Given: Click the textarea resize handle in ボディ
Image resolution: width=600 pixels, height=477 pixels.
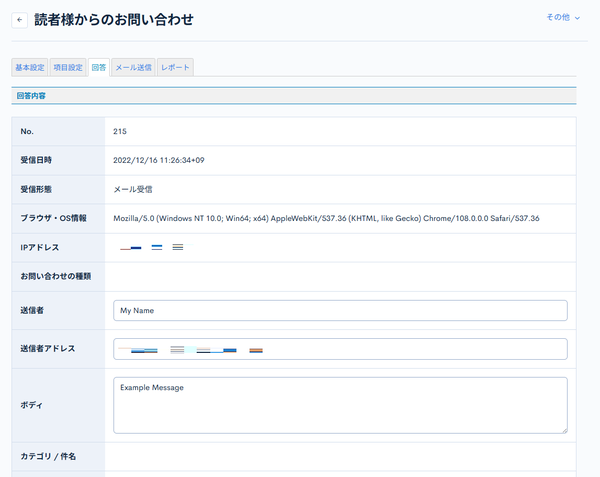Looking at the screenshot, I should [x=564, y=430].
